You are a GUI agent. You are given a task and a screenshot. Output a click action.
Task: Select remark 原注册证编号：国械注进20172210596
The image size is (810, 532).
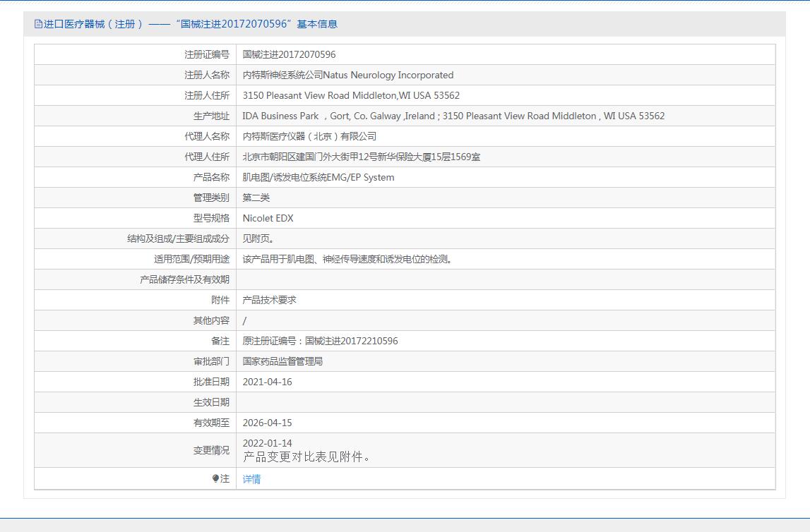321,341
